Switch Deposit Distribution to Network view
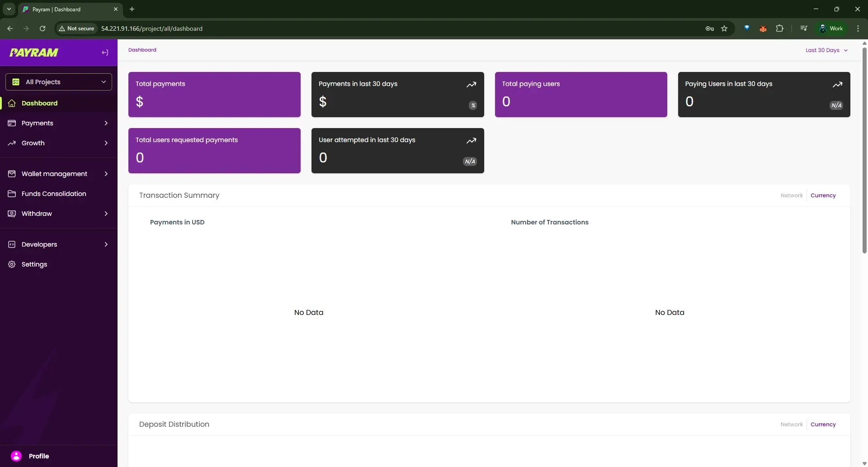 (x=791, y=424)
